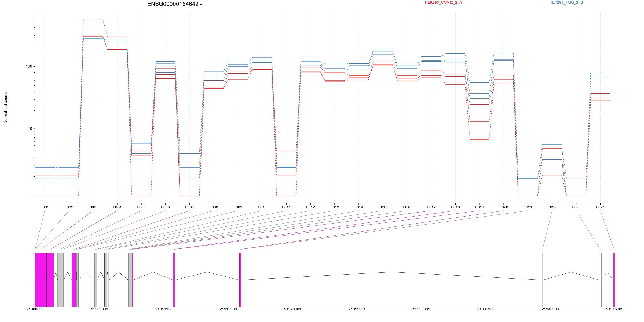The image size is (644, 322).
Task: Click exon label E021
Action: coord(528,207)
